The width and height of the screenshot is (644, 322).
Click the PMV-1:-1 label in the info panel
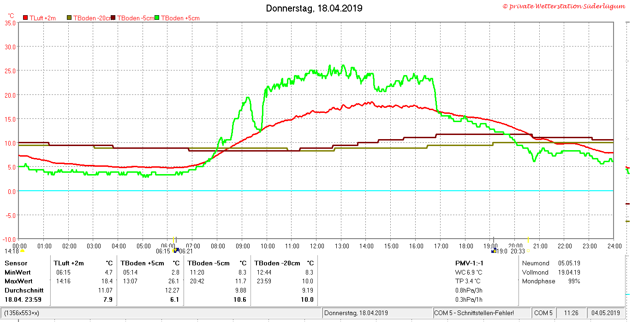(469, 263)
